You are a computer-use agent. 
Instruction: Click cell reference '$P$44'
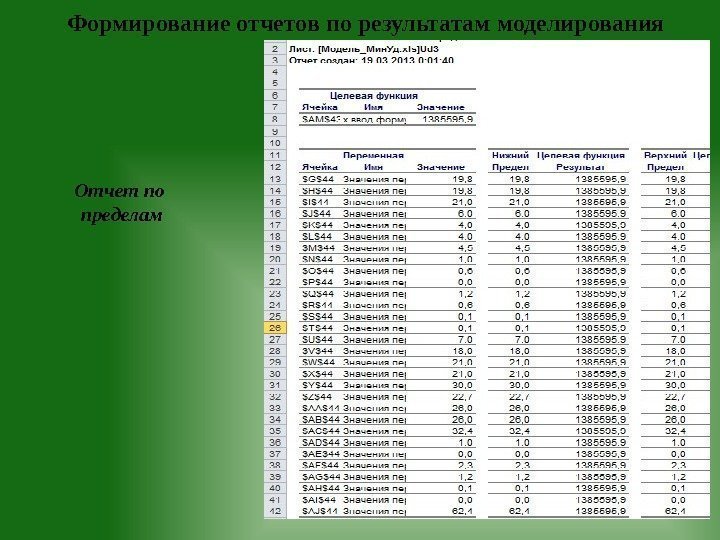coord(317,282)
